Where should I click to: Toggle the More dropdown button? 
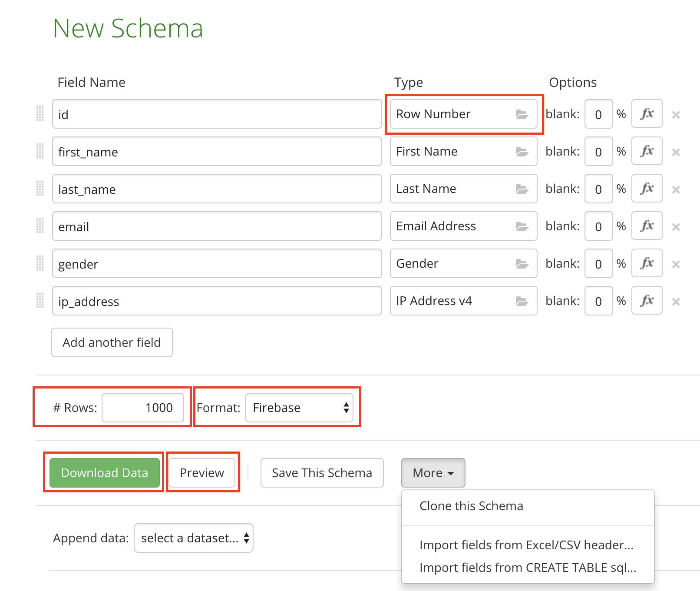pos(433,473)
